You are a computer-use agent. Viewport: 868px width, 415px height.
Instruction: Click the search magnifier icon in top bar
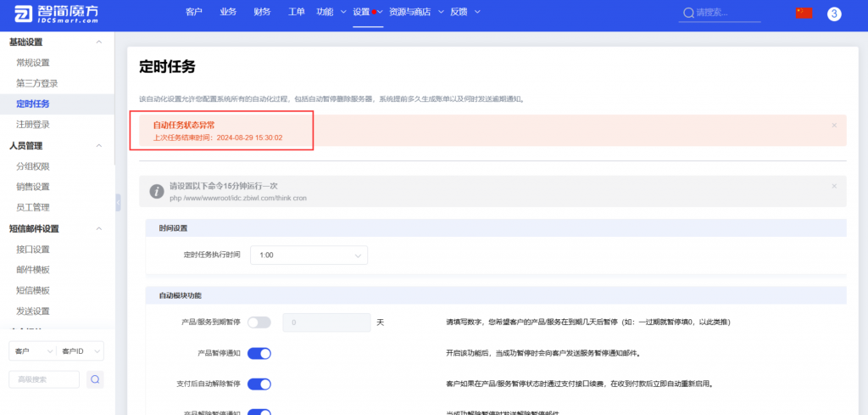point(688,13)
